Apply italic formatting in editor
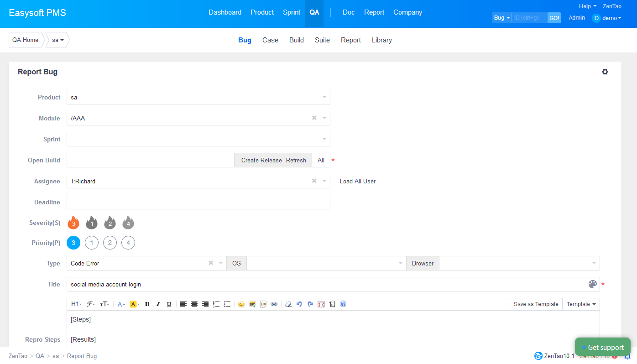Viewport: 637px width, 364px height. coord(158,304)
